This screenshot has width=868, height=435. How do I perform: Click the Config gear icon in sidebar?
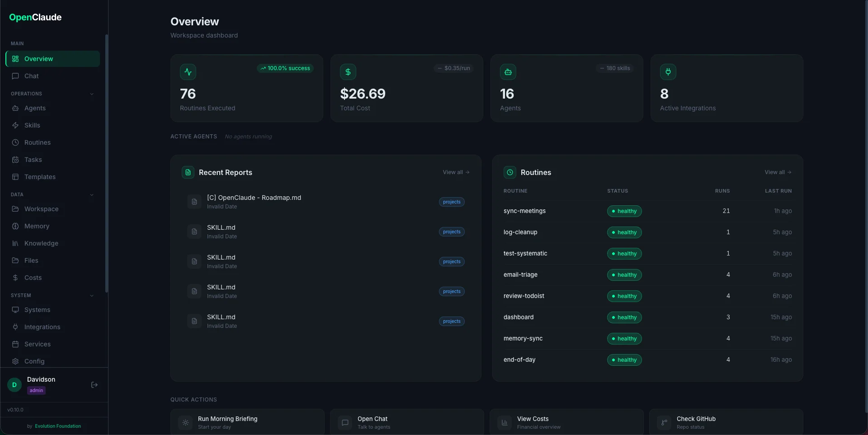[15, 361]
